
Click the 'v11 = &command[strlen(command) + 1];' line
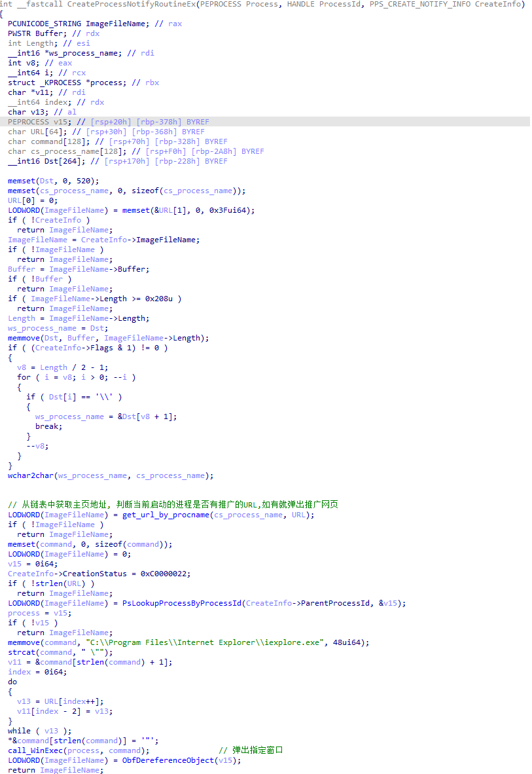coord(90,662)
